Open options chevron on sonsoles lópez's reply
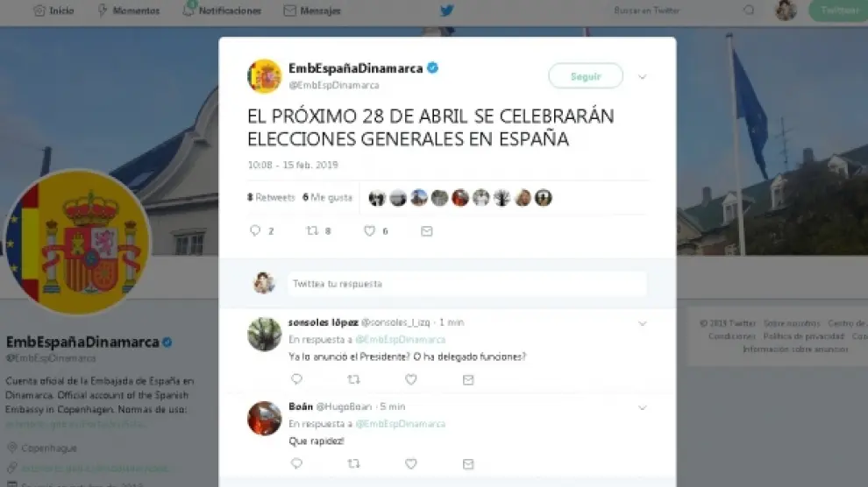868x487 pixels. tap(642, 323)
